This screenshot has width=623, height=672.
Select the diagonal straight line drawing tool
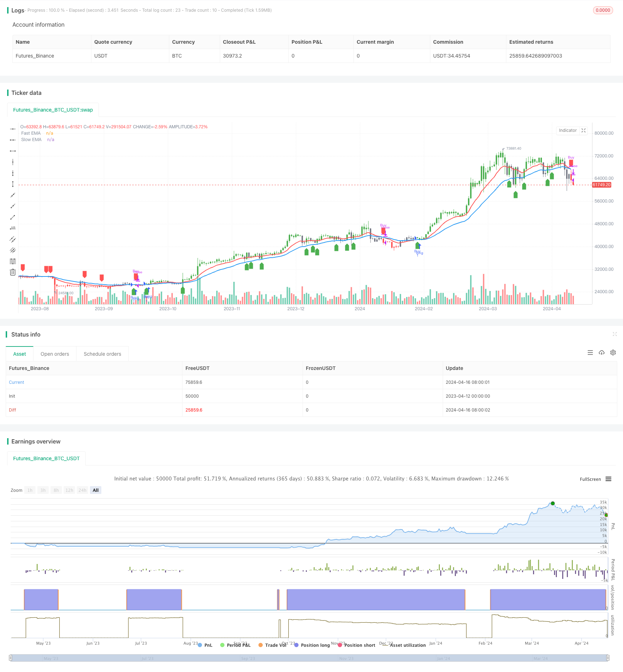coord(13,195)
